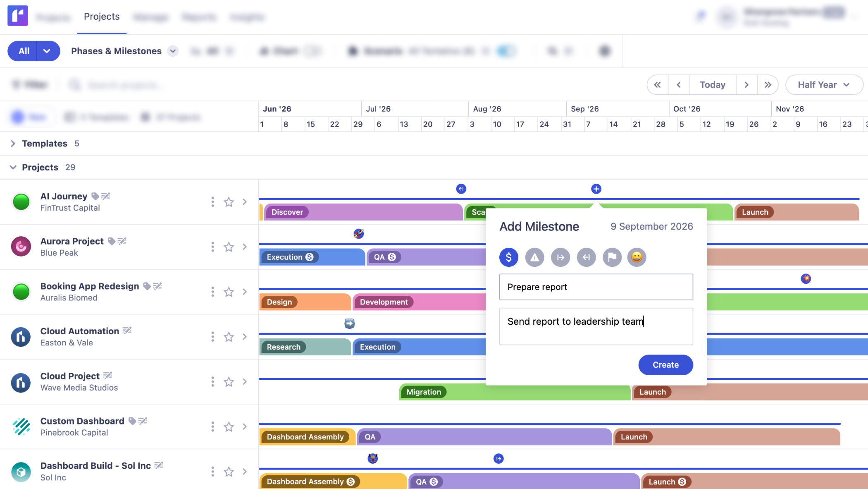Select the end arrow milestone icon
868x489 pixels.
point(586,257)
